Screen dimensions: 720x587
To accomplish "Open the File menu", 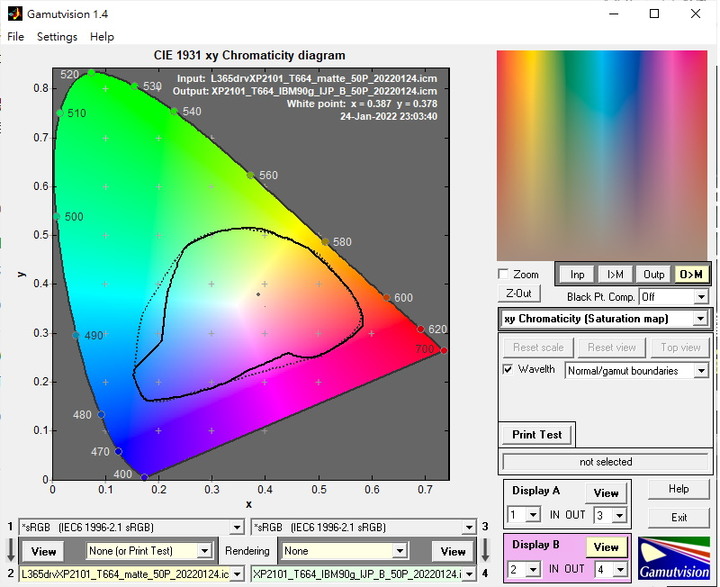I will point(16,37).
